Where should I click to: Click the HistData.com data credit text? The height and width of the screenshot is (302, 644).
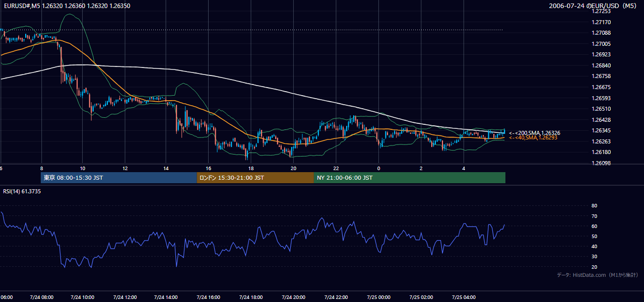pos(597,275)
